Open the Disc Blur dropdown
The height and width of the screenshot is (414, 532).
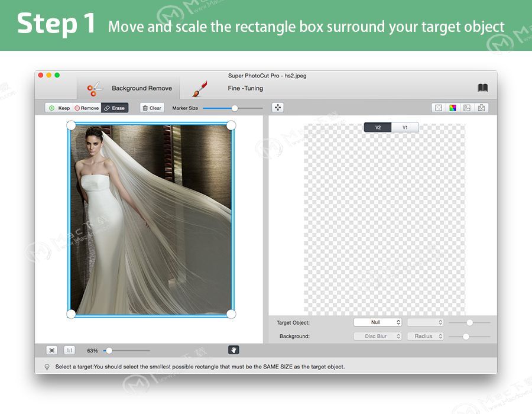tap(378, 336)
